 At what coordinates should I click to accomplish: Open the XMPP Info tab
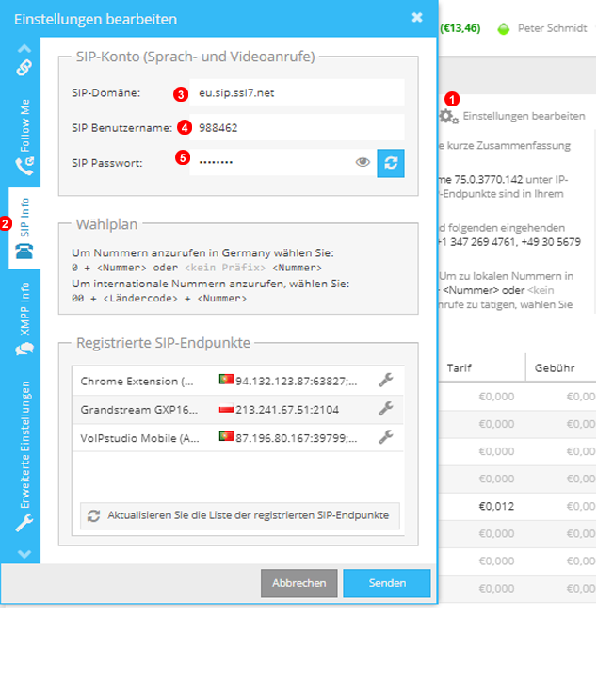24,318
